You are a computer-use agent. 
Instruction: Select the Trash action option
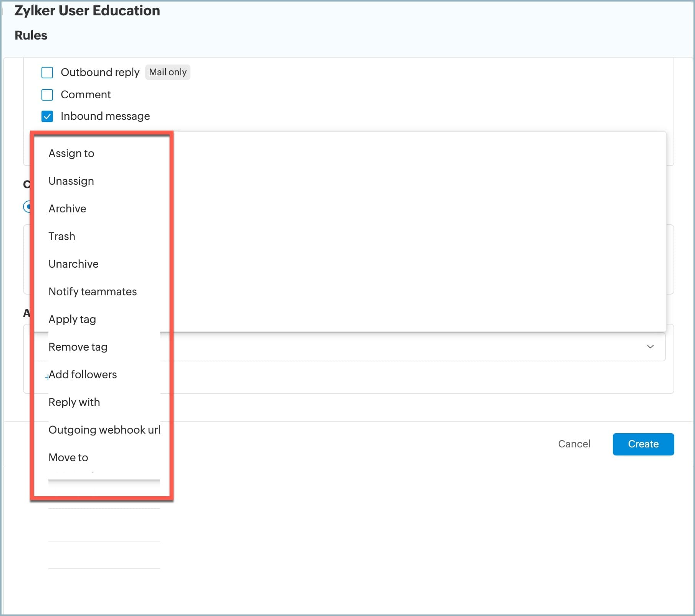[62, 236]
